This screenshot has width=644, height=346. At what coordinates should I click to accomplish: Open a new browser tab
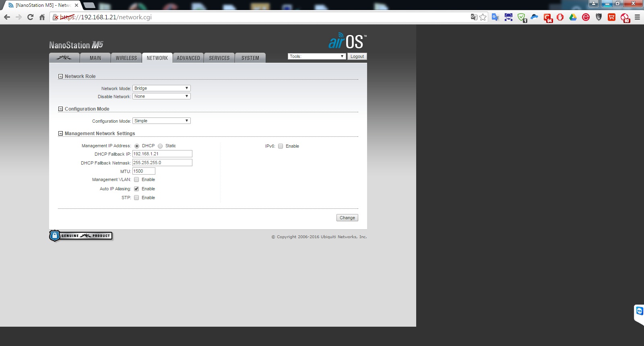coord(89,5)
